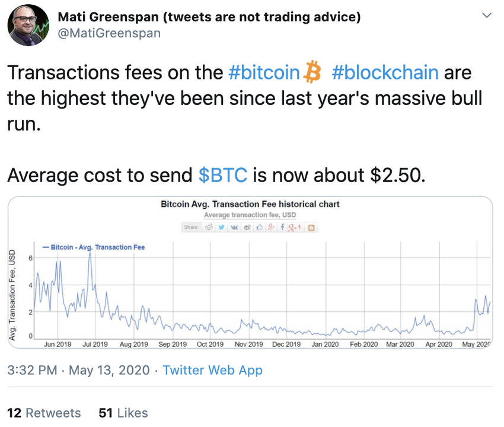This screenshot has height=427, width=504.
Task: Click the Facebook share icon
Action: (283, 227)
